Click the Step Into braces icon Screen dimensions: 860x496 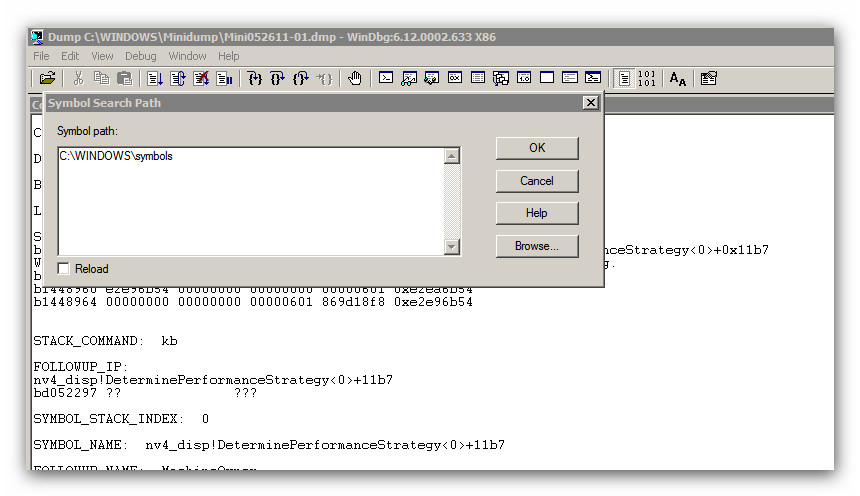(x=254, y=78)
